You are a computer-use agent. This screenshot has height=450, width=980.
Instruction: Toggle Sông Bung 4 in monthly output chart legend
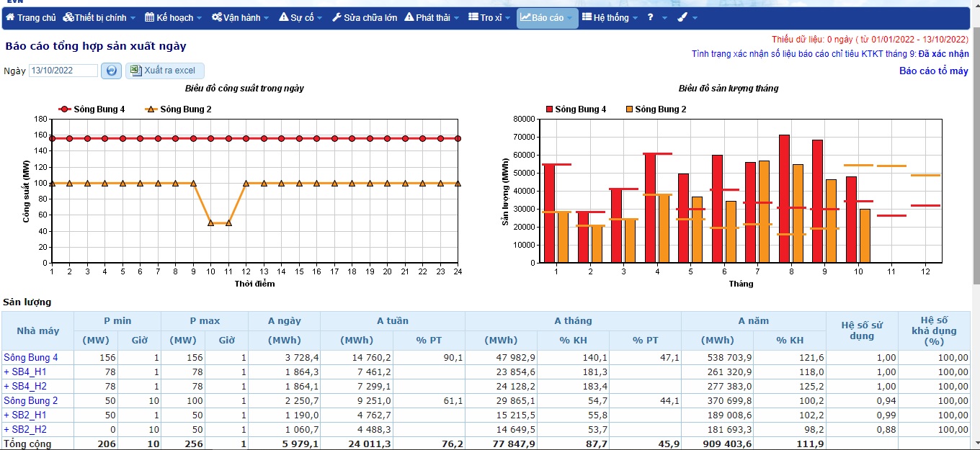[576, 109]
